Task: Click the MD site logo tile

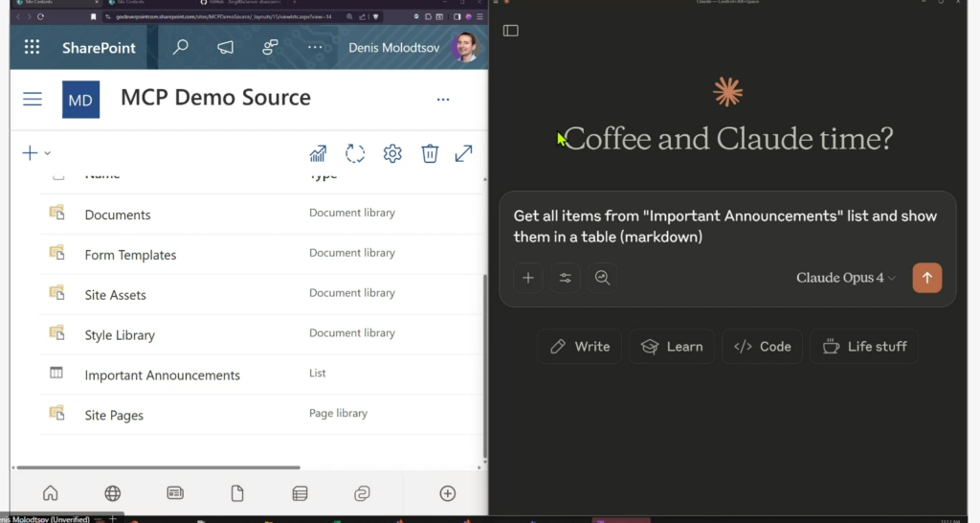Action: click(80, 100)
